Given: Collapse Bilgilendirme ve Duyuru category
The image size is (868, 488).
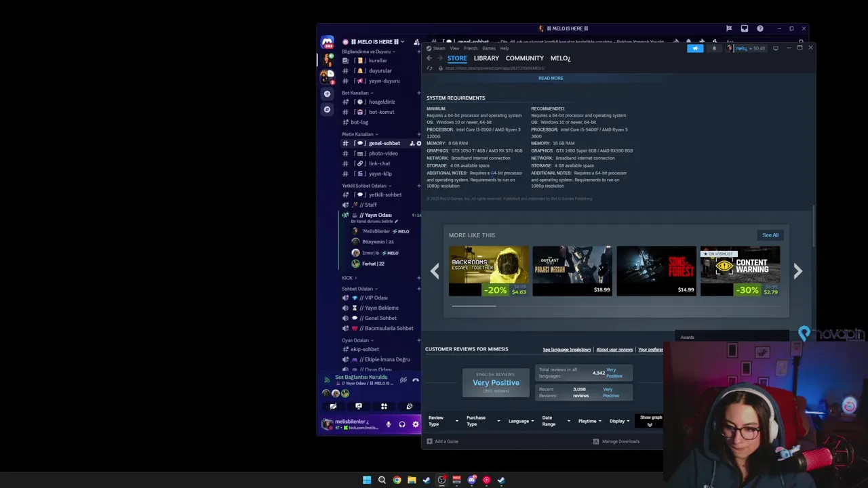Looking at the screenshot, I should [x=369, y=52].
